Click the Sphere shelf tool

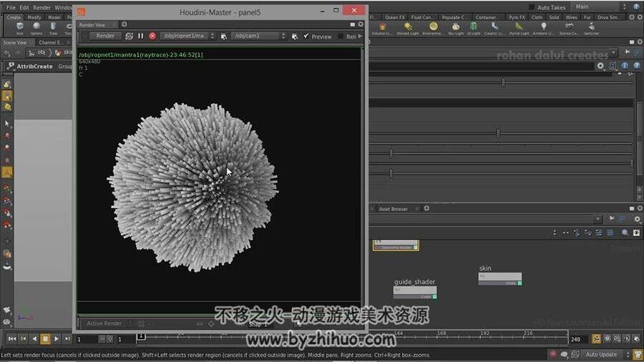click(x=36, y=28)
